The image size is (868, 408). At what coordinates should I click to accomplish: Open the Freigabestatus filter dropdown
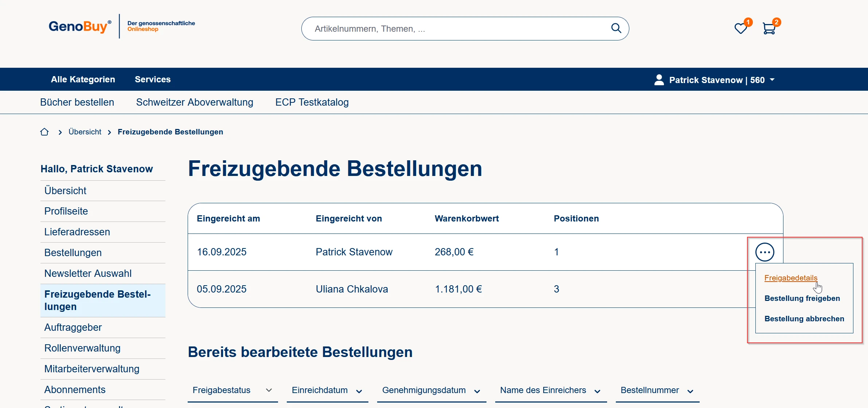pyautogui.click(x=232, y=390)
